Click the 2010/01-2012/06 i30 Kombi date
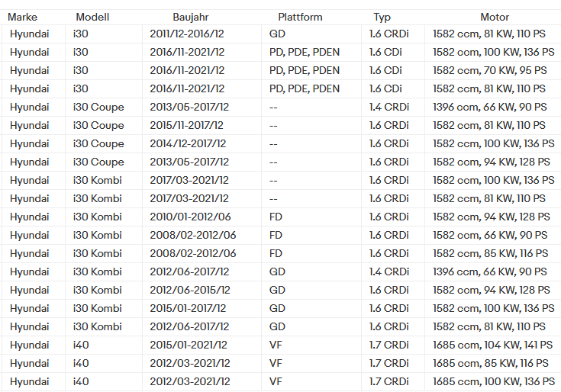 [190, 217]
